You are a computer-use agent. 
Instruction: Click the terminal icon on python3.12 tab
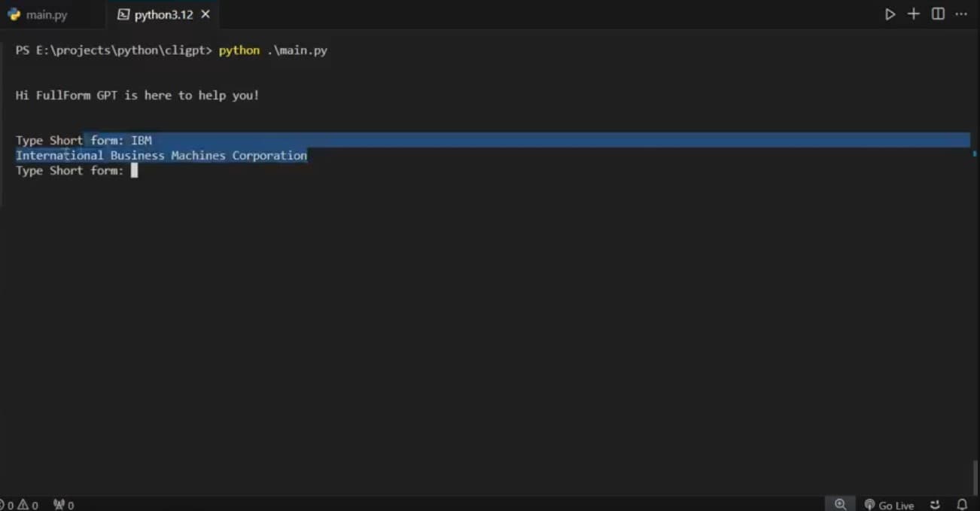[x=123, y=15]
